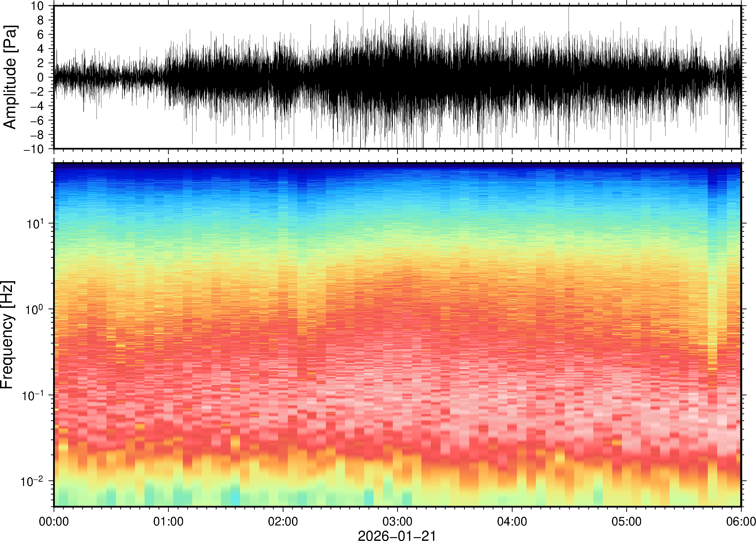This screenshot has width=756, height=541.
Task: Click the 10⁻¹ frequency tick label
Action: pyautogui.click(x=33, y=395)
